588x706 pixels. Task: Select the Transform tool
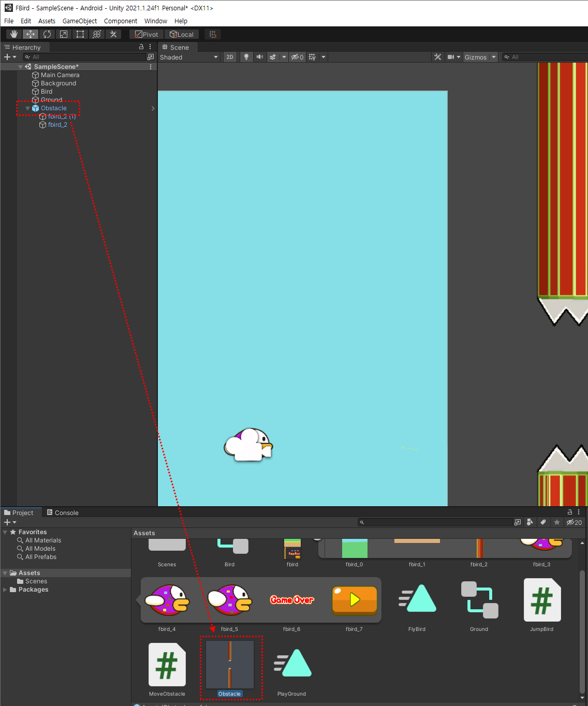tap(97, 34)
